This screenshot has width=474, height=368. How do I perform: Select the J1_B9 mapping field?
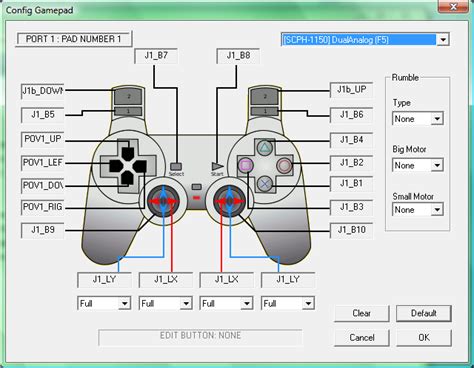pyautogui.click(x=42, y=230)
